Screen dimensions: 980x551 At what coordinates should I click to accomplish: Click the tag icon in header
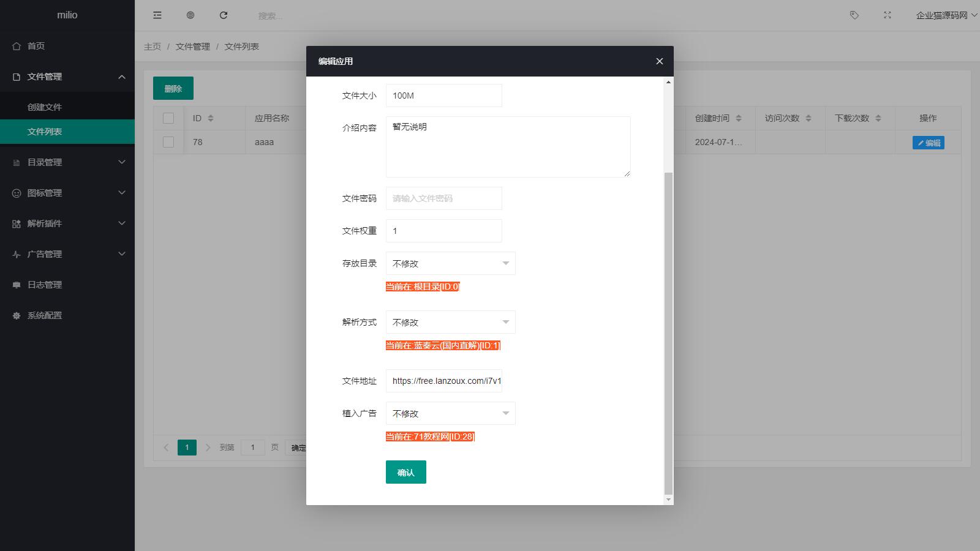point(854,15)
